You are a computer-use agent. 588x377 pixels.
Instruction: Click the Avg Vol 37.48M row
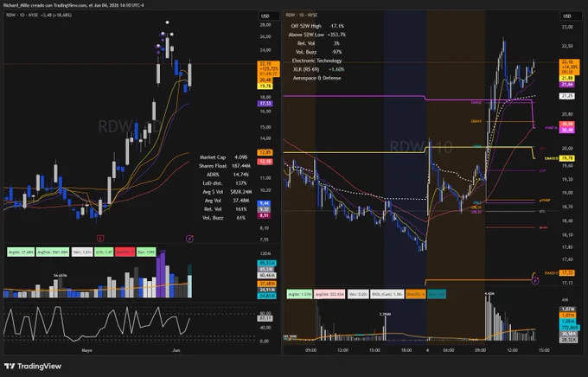[x=227, y=201]
